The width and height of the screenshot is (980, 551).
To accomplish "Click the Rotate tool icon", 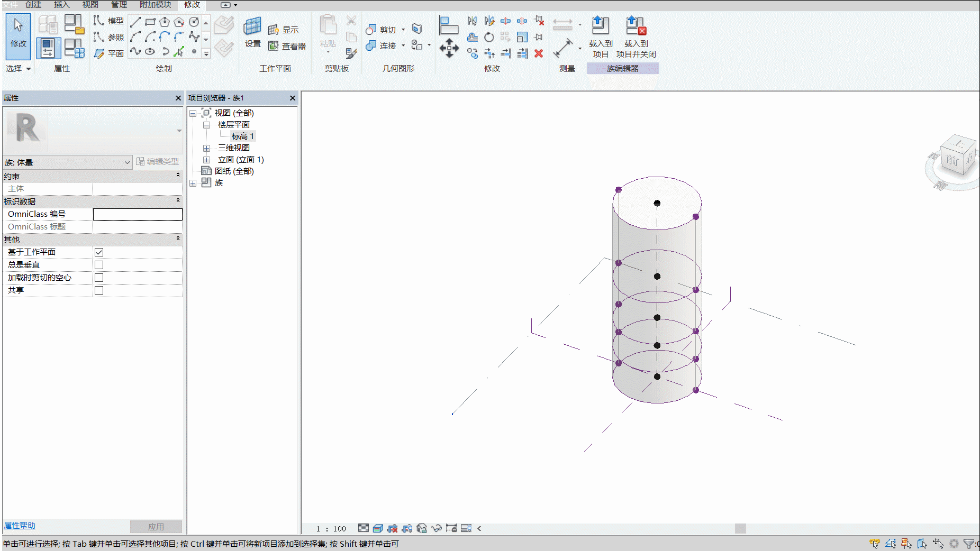I will [489, 37].
